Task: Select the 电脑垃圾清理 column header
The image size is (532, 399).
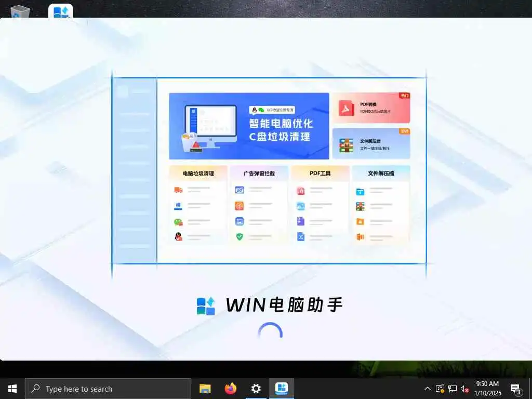Action: click(x=198, y=174)
